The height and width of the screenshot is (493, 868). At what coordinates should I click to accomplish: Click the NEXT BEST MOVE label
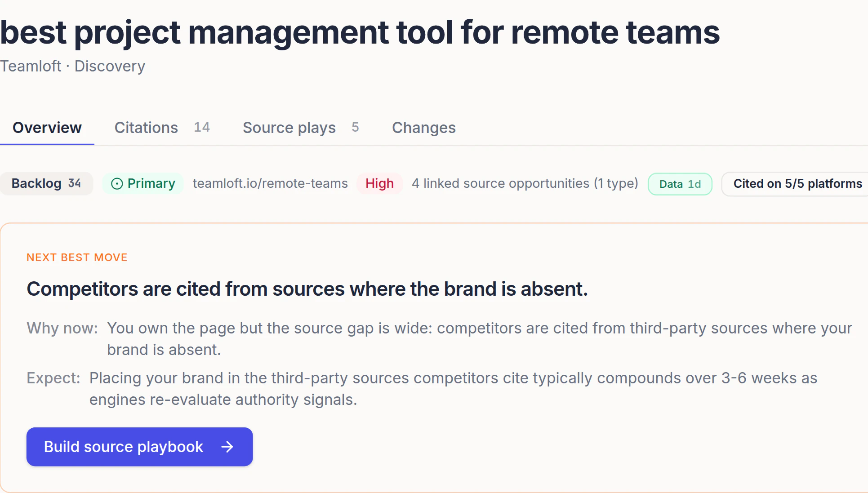tap(77, 258)
